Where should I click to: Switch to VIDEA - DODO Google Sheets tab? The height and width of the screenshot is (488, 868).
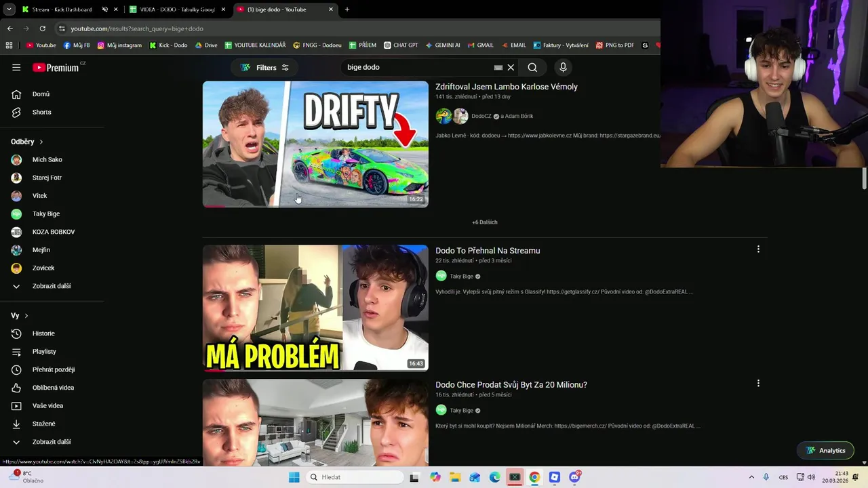click(x=178, y=9)
